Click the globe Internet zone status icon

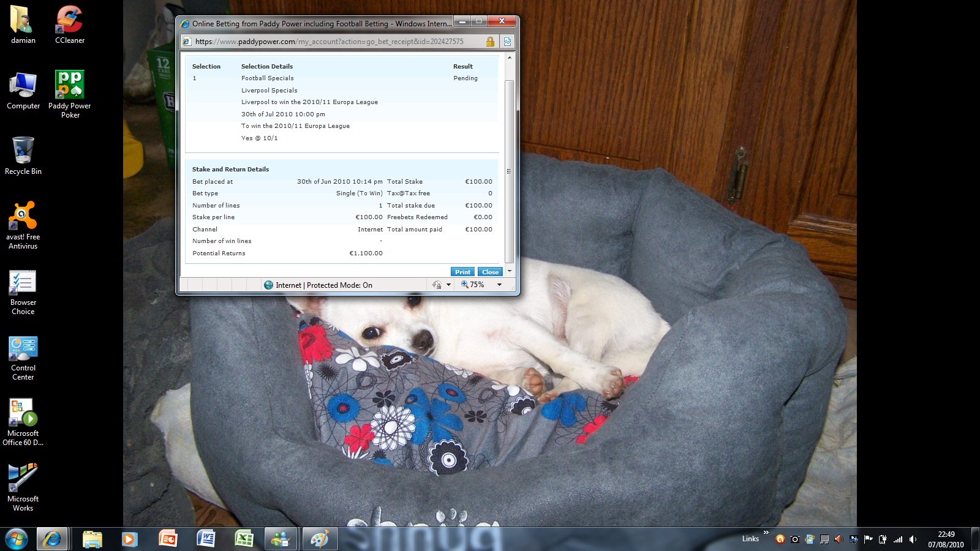tap(268, 285)
